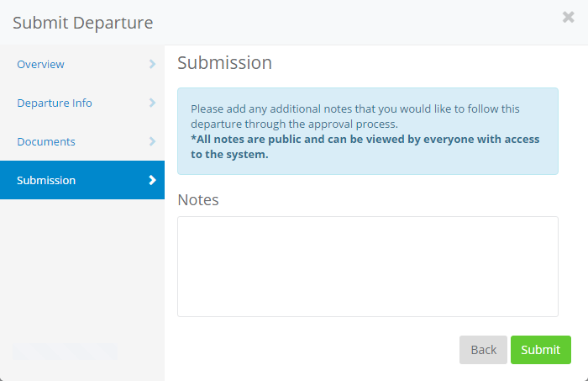588x381 pixels.
Task: Click the chevron arrow beside Documents
Action: coord(152,141)
